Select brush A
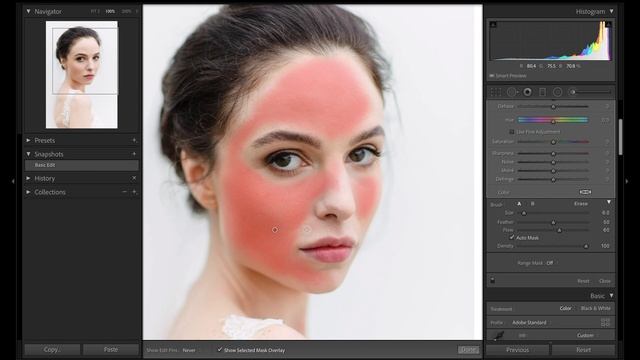Screen dimensions: 640x360 click(x=519, y=204)
